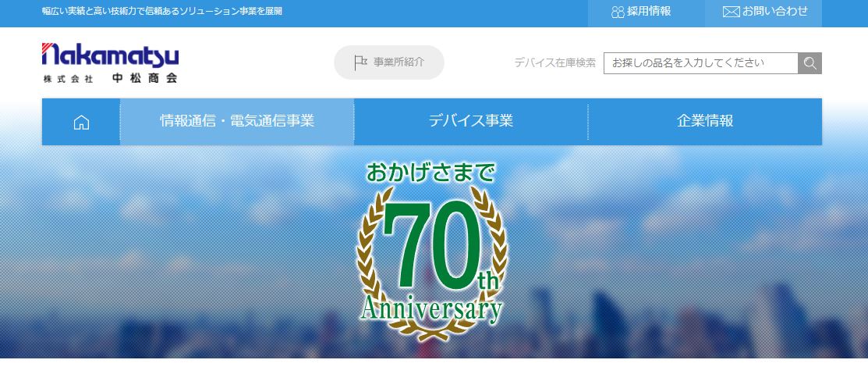Screen dimensions: 868x367
Task: Click the people icon beside 採用情報
Action: (x=618, y=12)
